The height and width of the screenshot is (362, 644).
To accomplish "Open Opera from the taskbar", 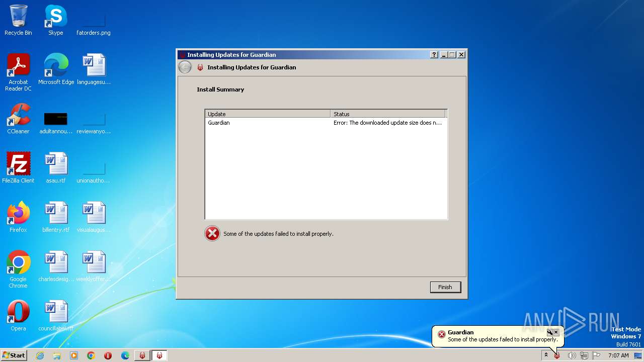I will point(108,355).
